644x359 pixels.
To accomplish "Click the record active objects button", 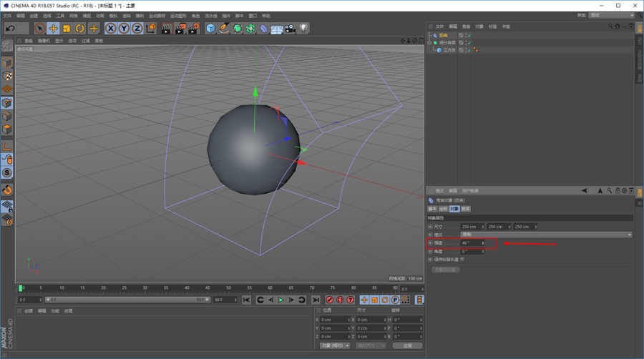I will (x=329, y=300).
